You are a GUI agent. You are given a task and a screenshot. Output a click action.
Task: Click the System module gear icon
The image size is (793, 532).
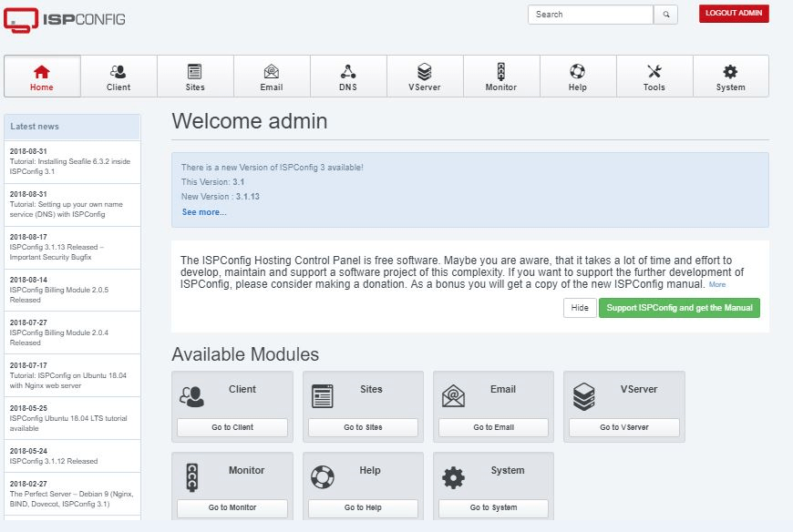click(453, 477)
